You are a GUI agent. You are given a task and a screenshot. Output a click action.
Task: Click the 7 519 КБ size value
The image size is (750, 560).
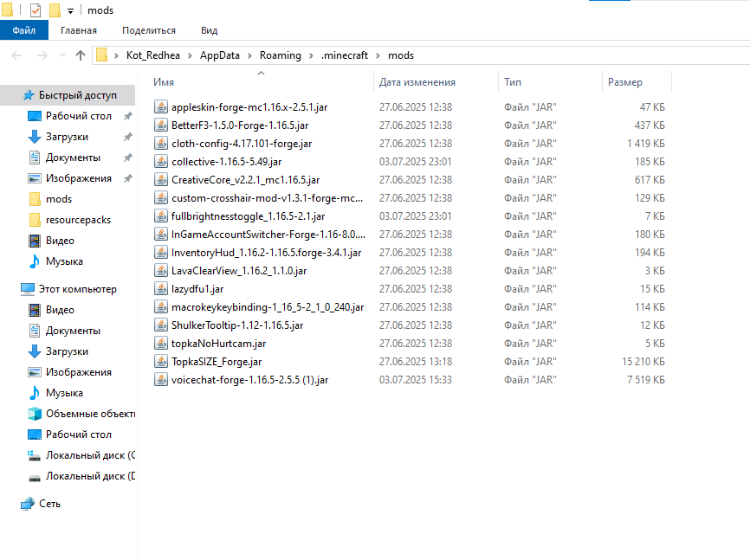click(646, 380)
